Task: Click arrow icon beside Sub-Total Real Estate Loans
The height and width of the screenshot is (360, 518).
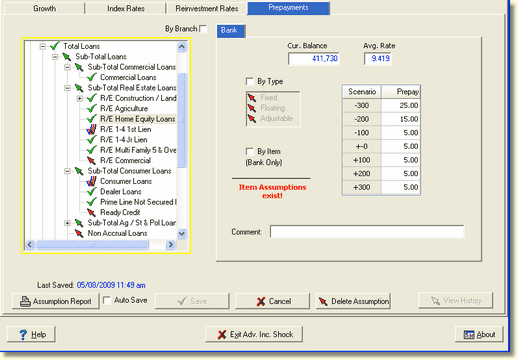Action: pos(79,88)
